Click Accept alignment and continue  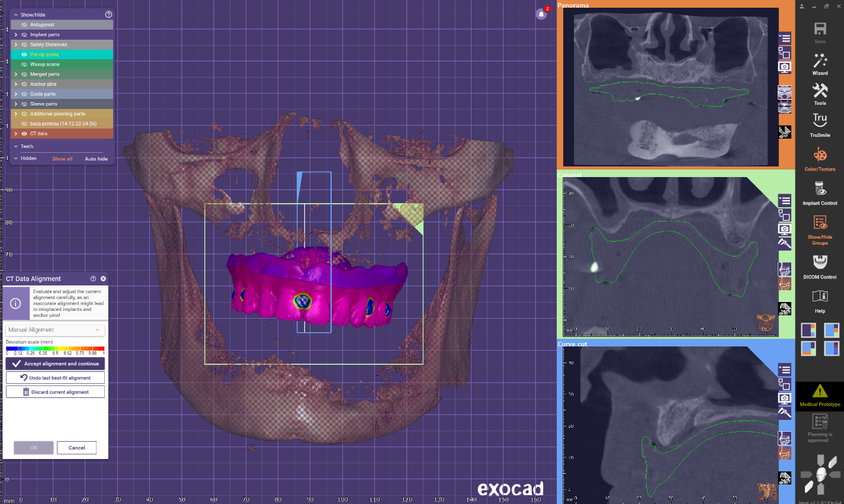(x=56, y=364)
